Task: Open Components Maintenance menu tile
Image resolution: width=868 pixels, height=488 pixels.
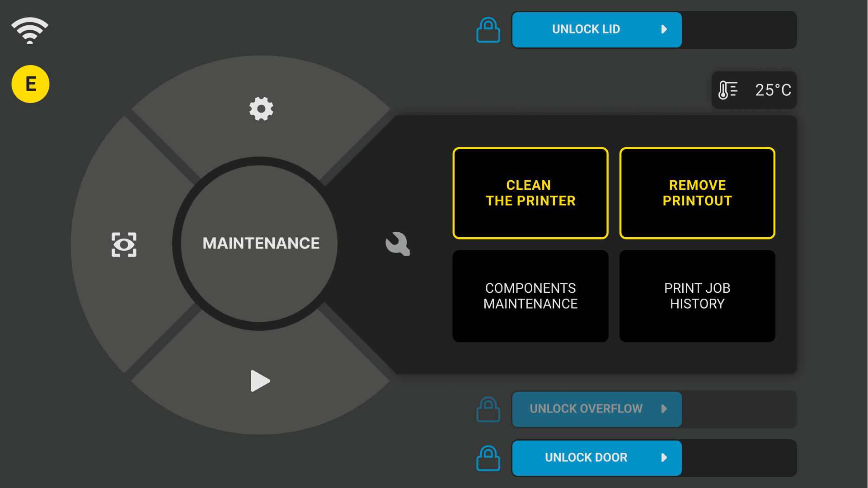Action: [530, 296]
